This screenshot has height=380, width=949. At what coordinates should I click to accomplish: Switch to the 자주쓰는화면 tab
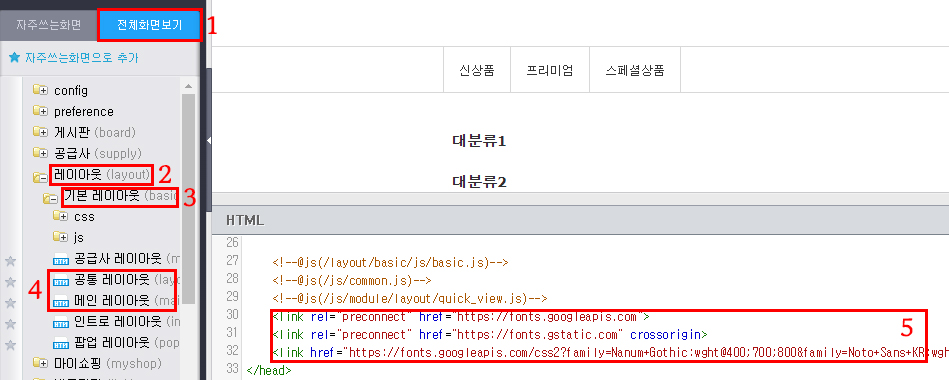click(48, 25)
